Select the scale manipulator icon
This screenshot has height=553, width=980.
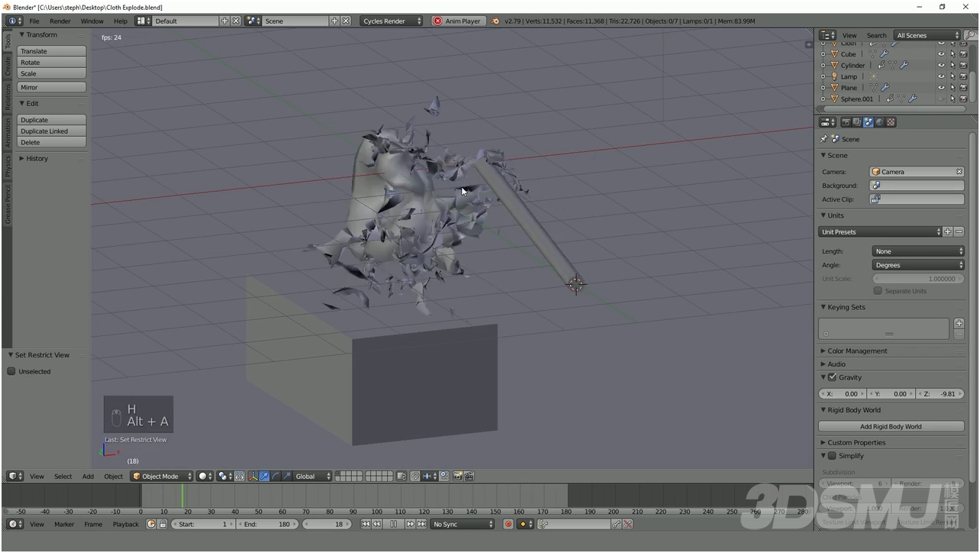pos(288,476)
